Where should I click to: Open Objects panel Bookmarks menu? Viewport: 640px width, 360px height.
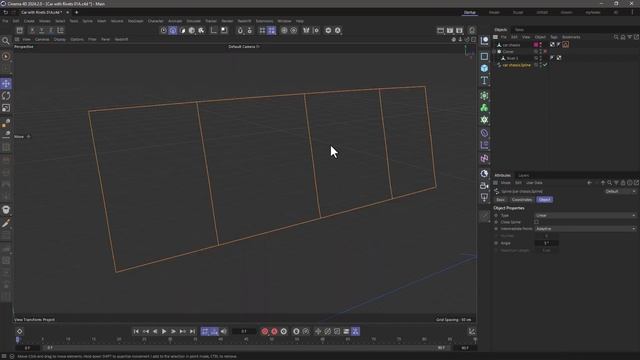click(x=571, y=37)
